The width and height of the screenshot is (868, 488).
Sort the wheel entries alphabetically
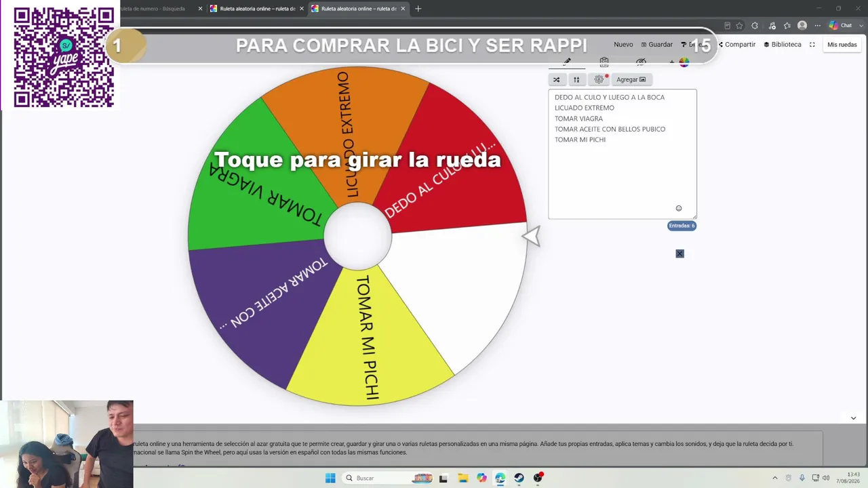576,79
